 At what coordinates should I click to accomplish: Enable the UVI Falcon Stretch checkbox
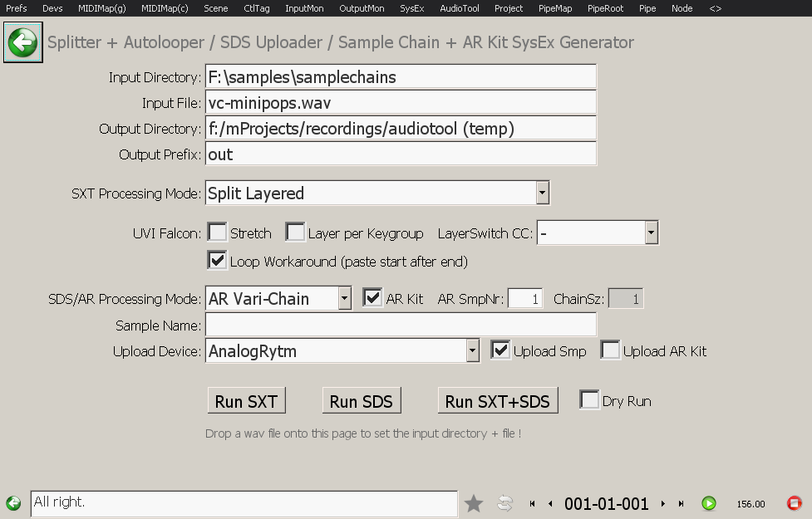pos(217,233)
